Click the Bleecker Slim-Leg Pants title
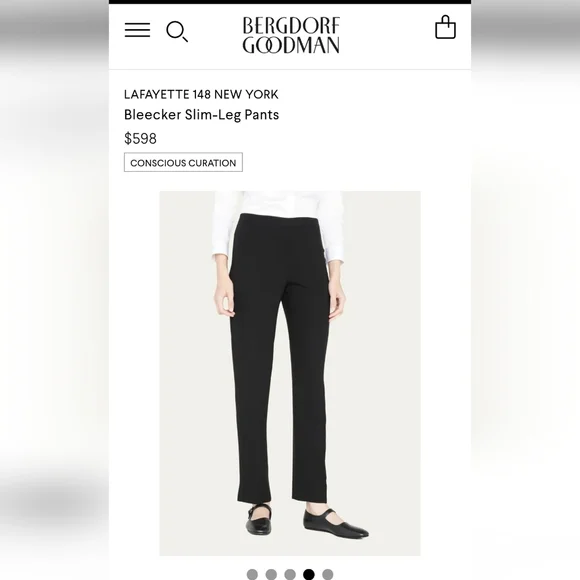The height and width of the screenshot is (580, 580). click(x=202, y=115)
